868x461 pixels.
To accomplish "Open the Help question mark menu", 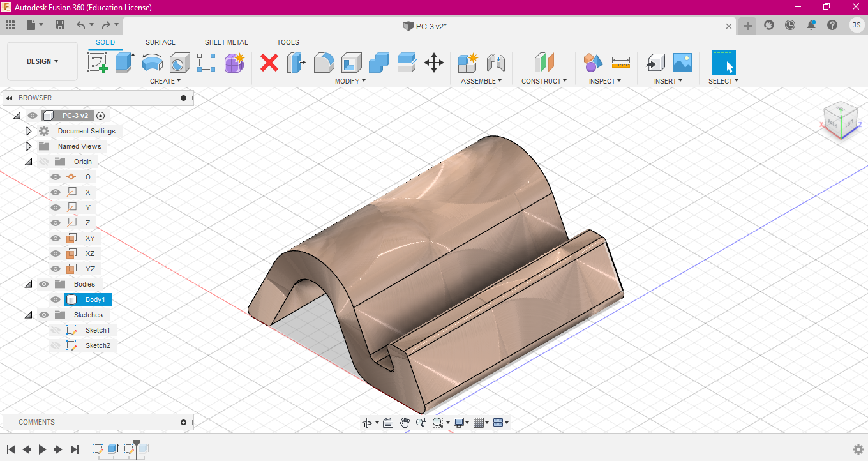I will point(832,25).
